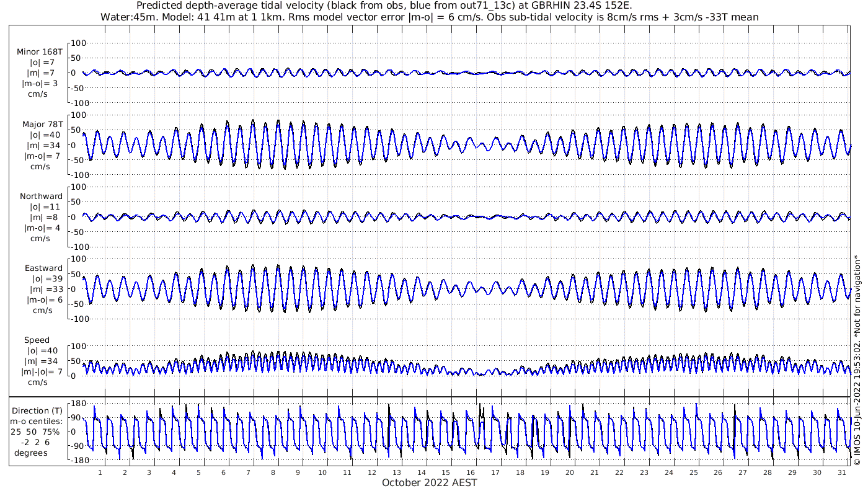This screenshot has height=496, width=868.
Task: Click day '5' on the date axis
Action: [198, 472]
